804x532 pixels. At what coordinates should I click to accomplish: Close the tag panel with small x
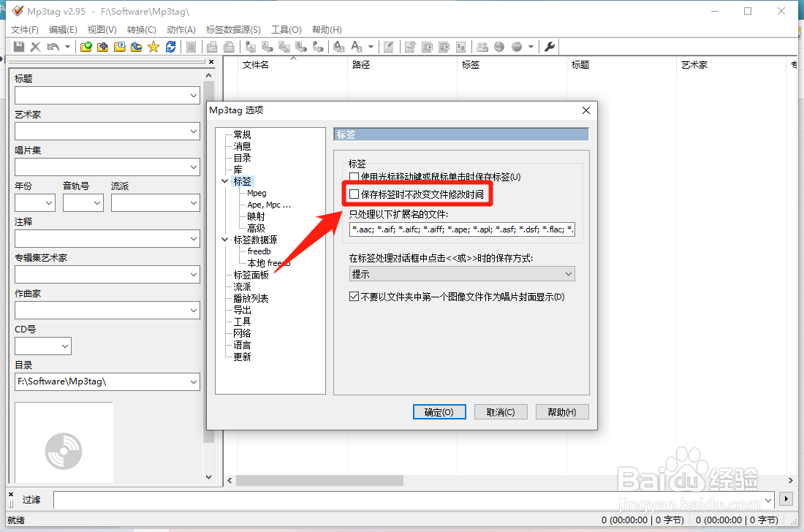[x=211, y=61]
